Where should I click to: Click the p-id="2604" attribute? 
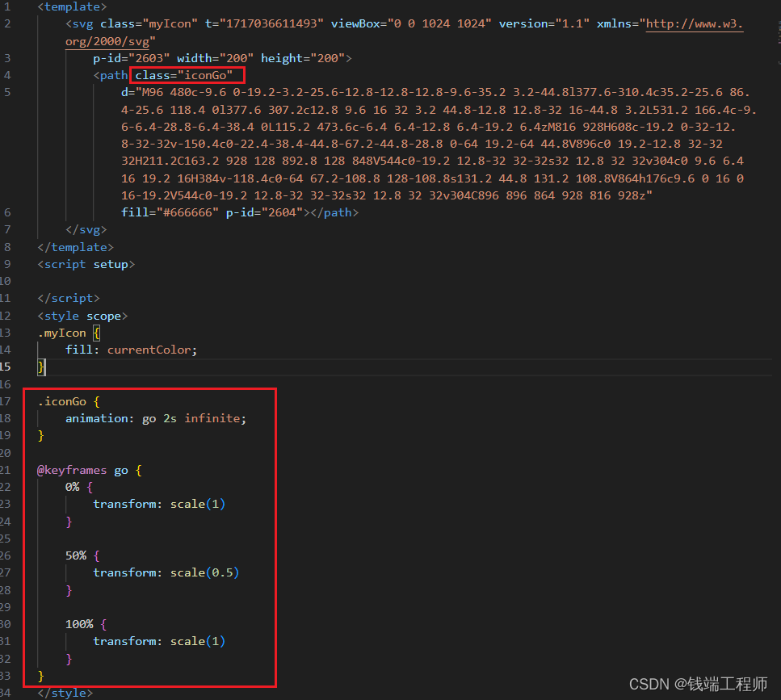click(264, 212)
